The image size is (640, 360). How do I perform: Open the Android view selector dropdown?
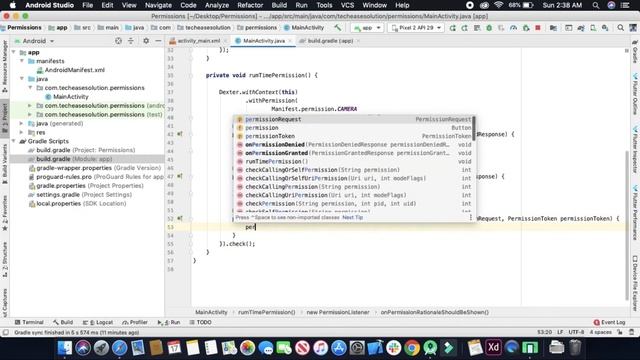pyautogui.click(x=34, y=41)
